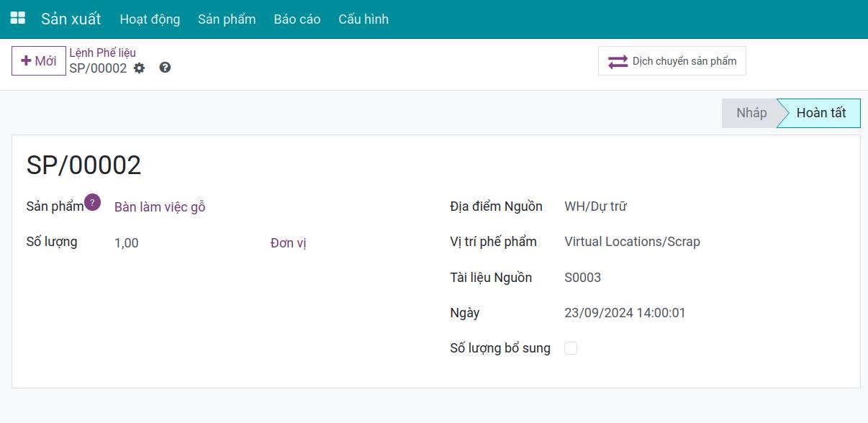Create a new record with Mới
This screenshot has height=423, width=868.
pyautogui.click(x=39, y=61)
